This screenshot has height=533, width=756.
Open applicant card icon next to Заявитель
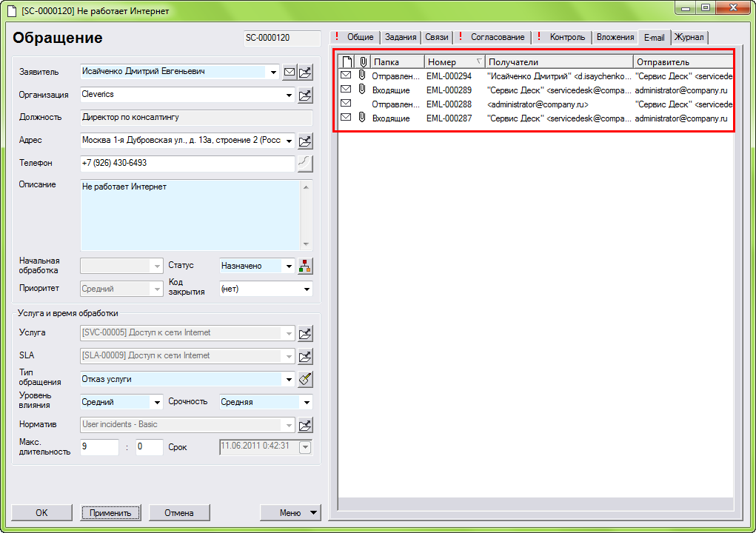pos(305,73)
